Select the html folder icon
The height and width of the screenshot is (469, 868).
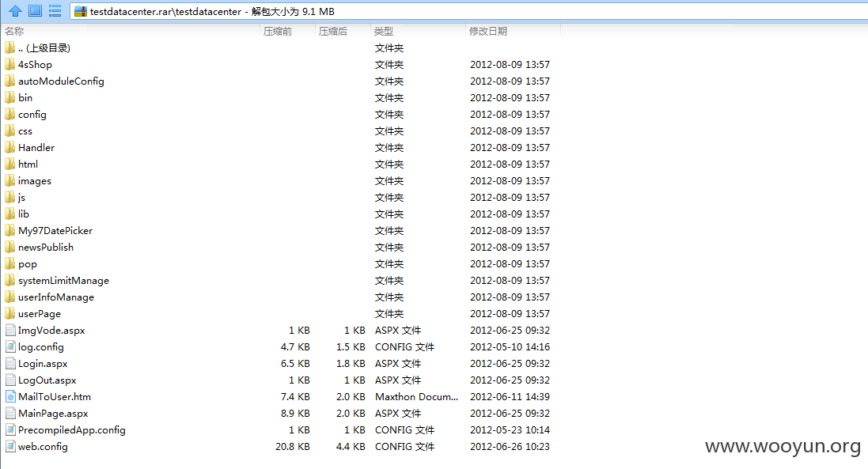(x=10, y=164)
